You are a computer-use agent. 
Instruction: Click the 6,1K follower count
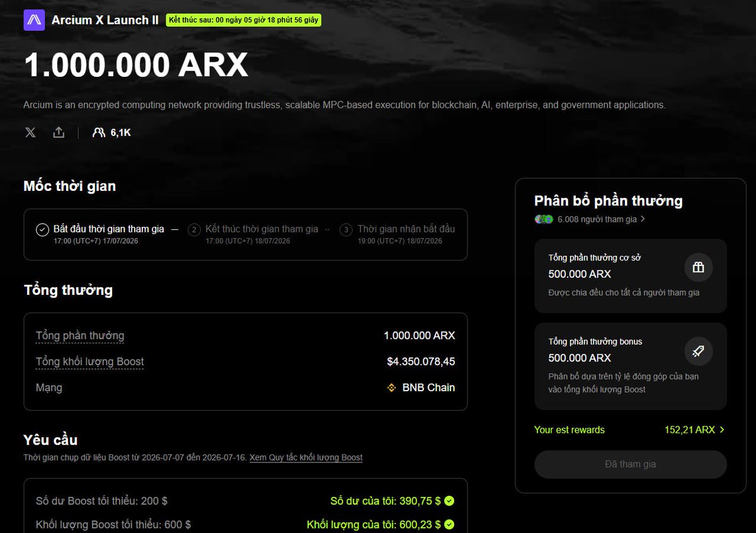click(x=121, y=132)
